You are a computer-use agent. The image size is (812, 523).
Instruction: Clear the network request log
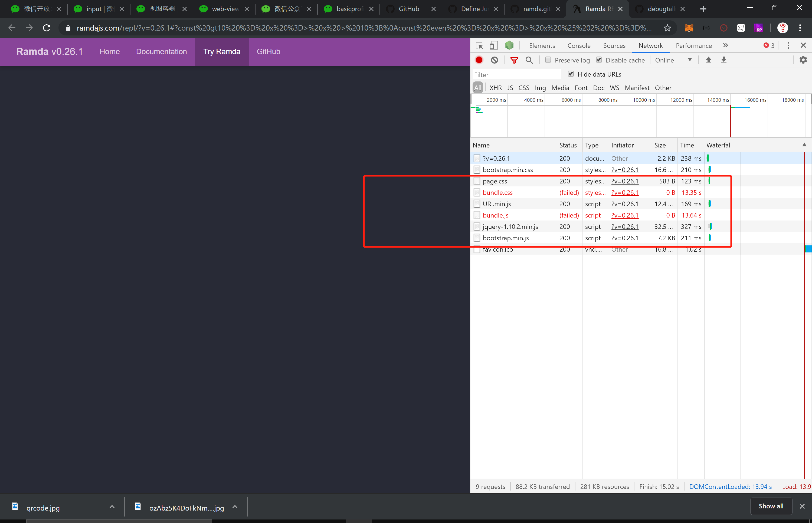(x=494, y=60)
